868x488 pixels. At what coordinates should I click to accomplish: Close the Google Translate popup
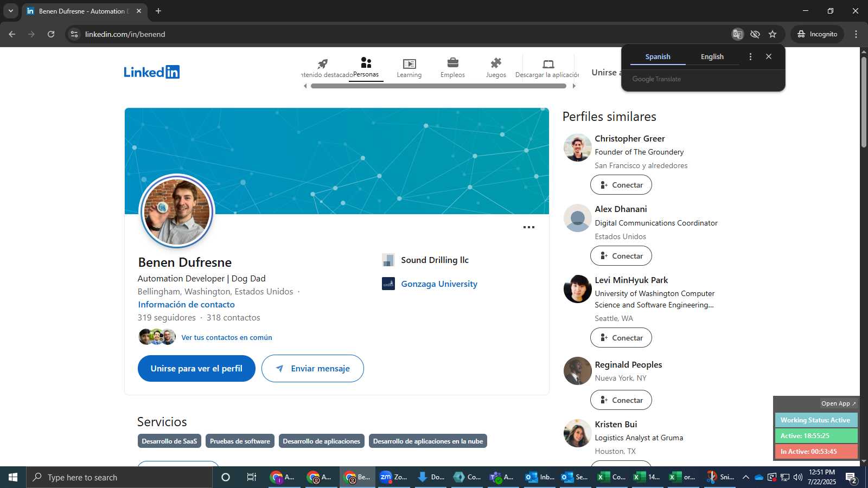pyautogui.click(x=769, y=56)
